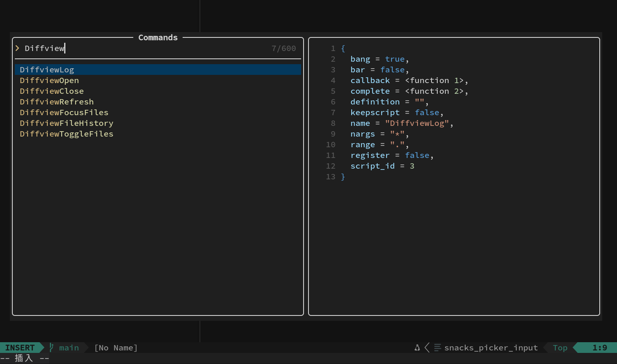This screenshot has width=617, height=364.
Task: Click the 'nargs = "*",' preview line
Action: [x=380, y=134]
